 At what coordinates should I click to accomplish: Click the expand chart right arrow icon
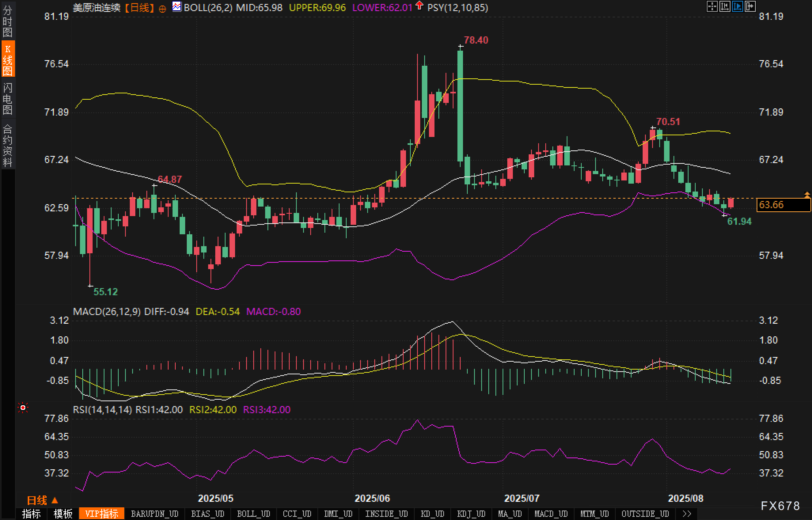(750, 6)
